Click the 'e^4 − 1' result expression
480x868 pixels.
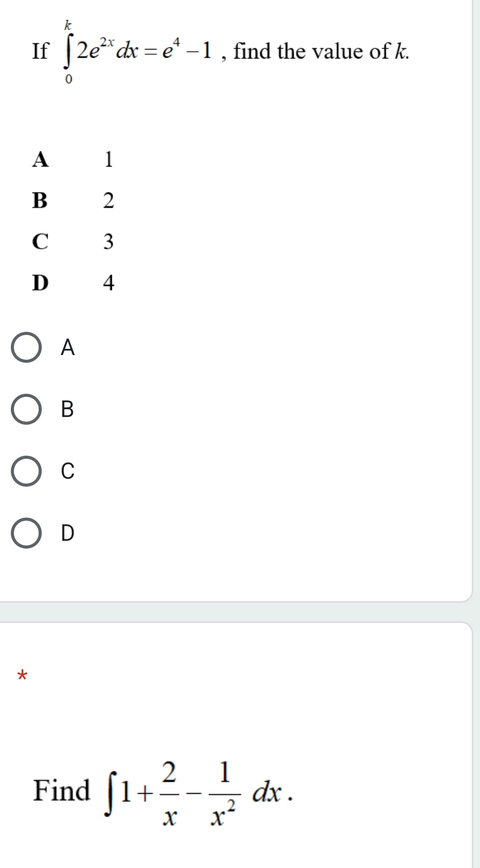[187, 51]
